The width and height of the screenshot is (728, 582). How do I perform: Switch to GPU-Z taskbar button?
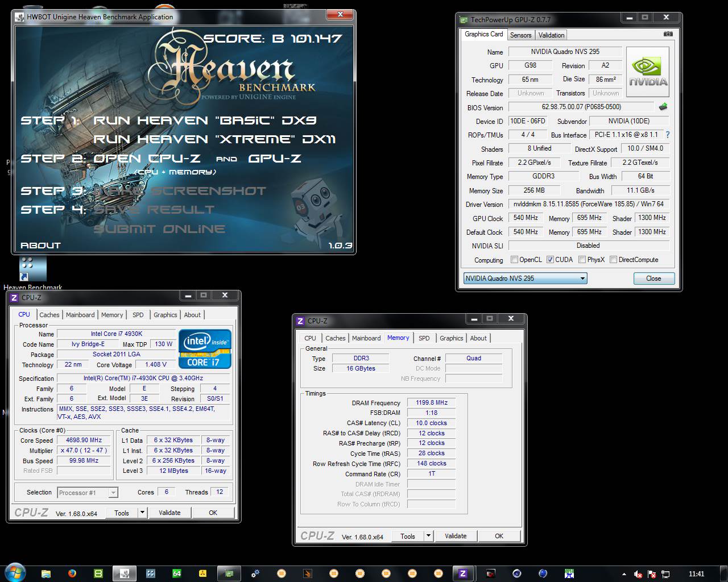tap(229, 573)
